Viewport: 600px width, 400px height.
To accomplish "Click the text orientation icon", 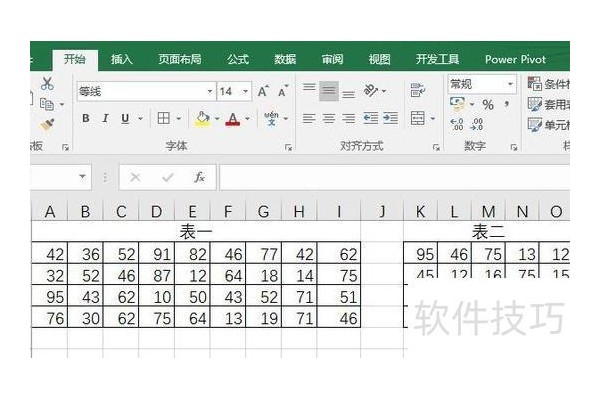I will [x=370, y=90].
